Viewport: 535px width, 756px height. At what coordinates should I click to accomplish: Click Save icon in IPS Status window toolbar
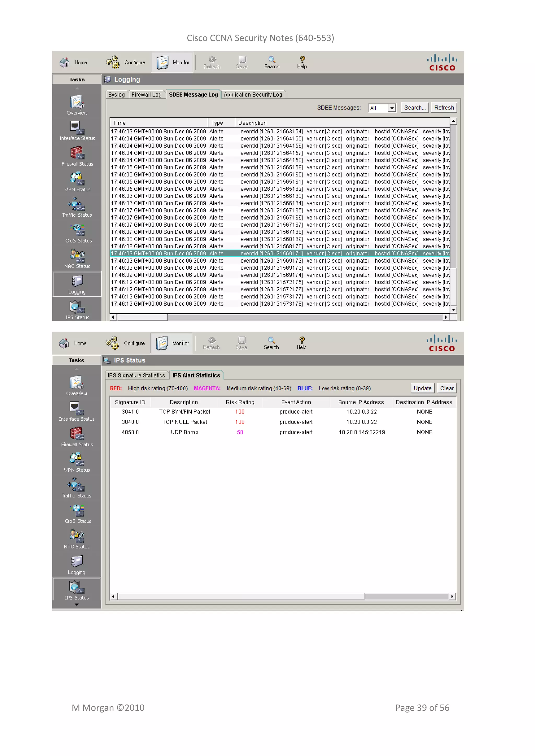click(x=241, y=344)
